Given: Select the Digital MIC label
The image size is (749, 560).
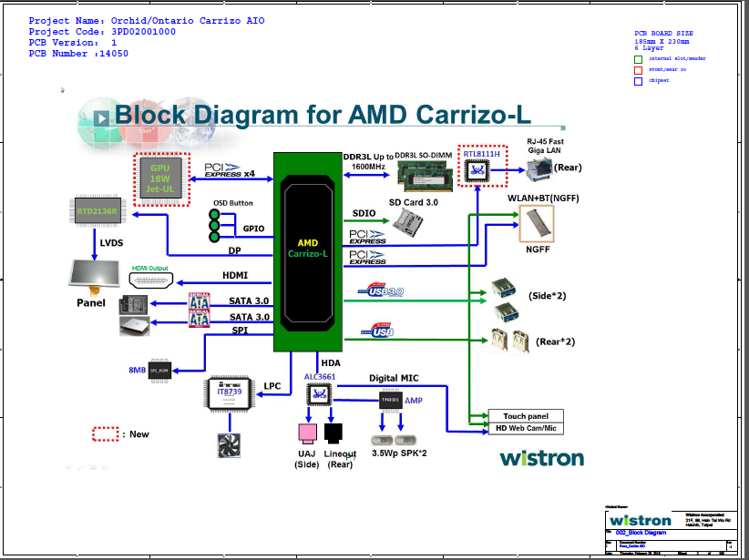Looking at the screenshot, I should [394, 378].
